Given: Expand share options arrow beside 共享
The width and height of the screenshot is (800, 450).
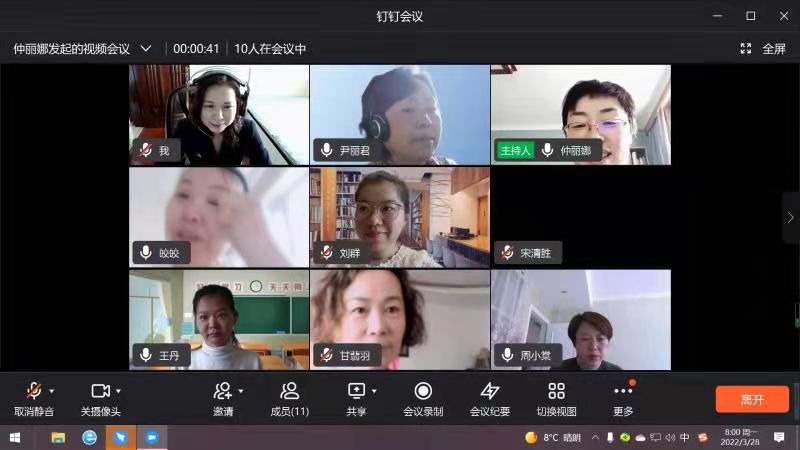Looking at the screenshot, I should point(374,391).
